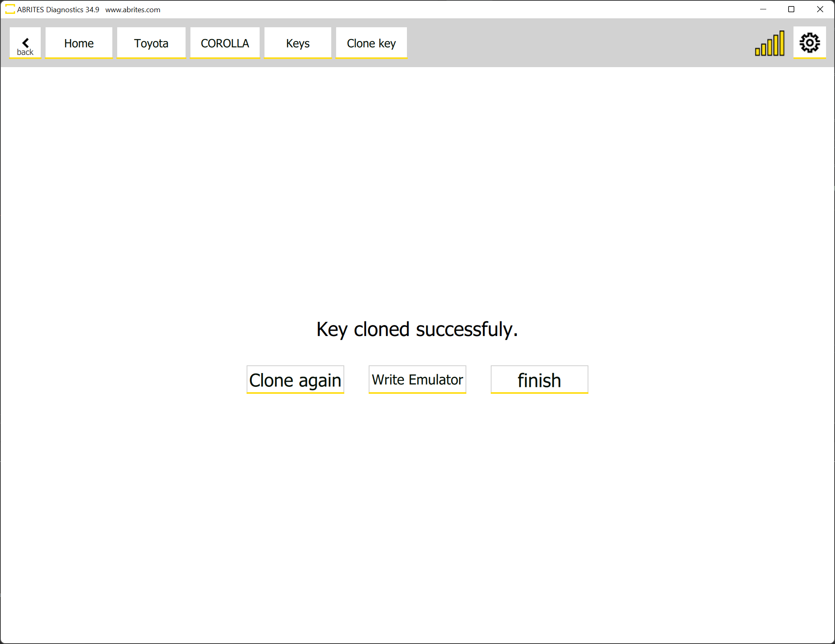Choose Write Emulator option
Screen dimensions: 835x644
[417, 380]
